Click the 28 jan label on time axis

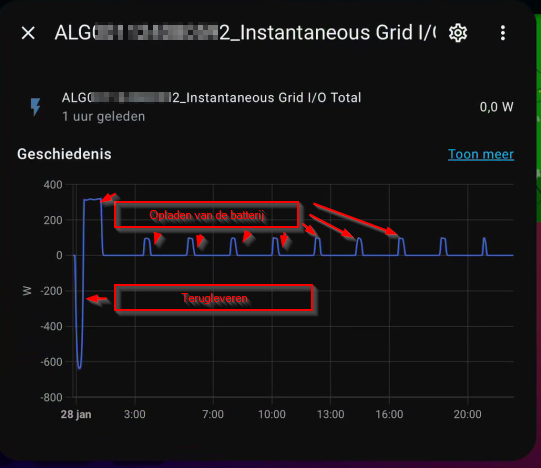point(76,414)
